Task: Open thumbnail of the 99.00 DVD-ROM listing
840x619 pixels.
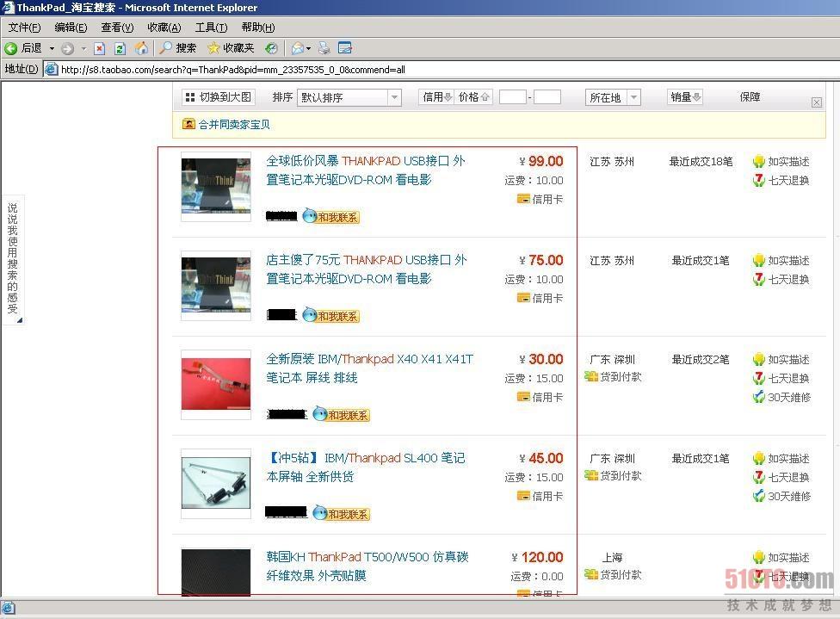Action: 216,187
